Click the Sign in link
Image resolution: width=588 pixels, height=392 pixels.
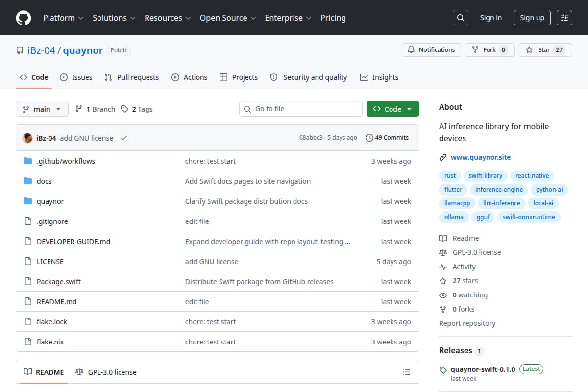tap(491, 18)
